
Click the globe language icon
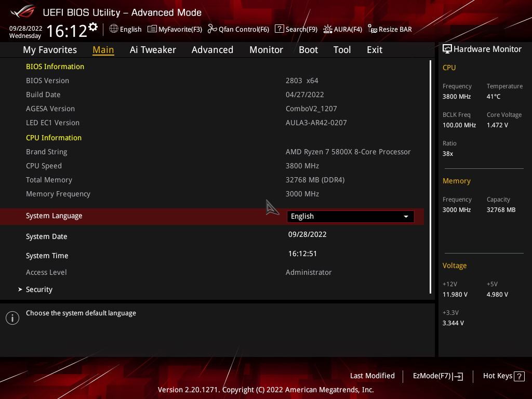point(114,29)
